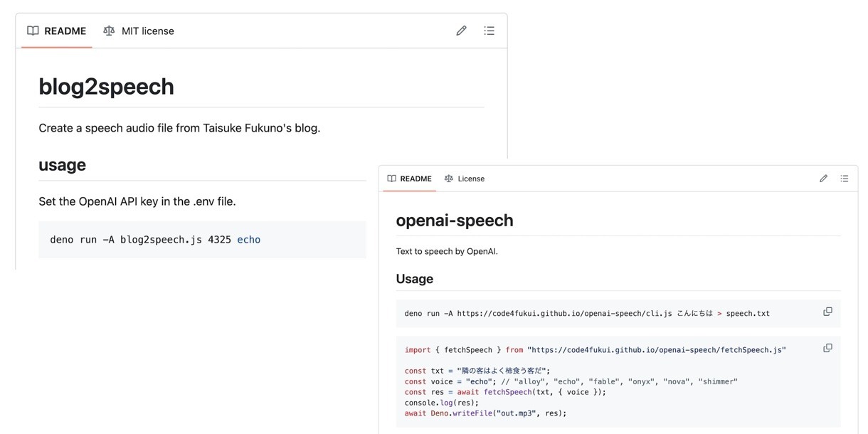This screenshot has height=434, width=868.
Task: Open README tab in blog2speech panel
Action: [56, 31]
